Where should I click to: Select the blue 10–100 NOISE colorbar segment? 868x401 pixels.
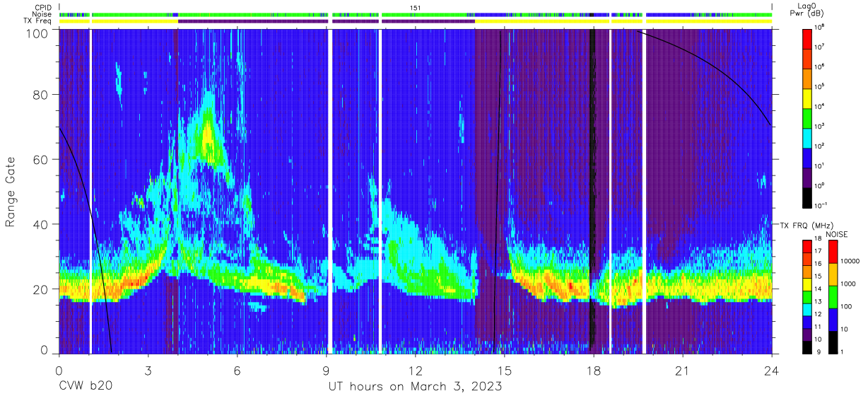click(832, 320)
